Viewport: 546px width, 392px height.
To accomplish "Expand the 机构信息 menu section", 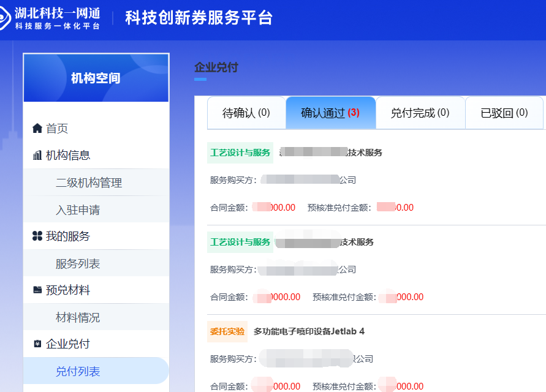I will (x=68, y=156).
